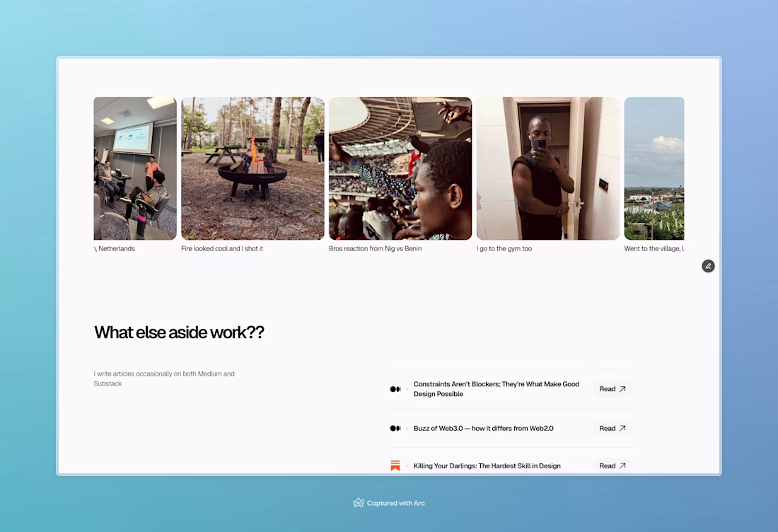Click heading 'What else aside work??'
The width and height of the screenshot is (778, 532).
pos(179,332)
